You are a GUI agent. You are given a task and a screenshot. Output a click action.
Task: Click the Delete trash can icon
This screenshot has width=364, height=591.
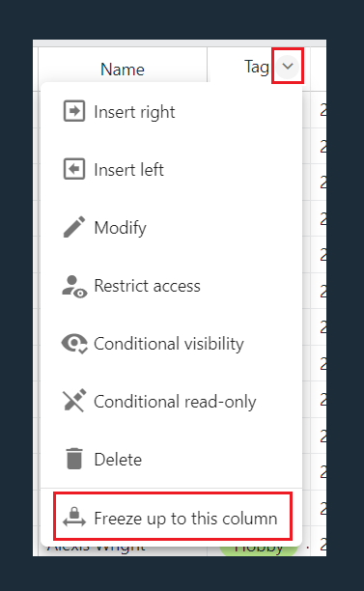tap(74, 459)
